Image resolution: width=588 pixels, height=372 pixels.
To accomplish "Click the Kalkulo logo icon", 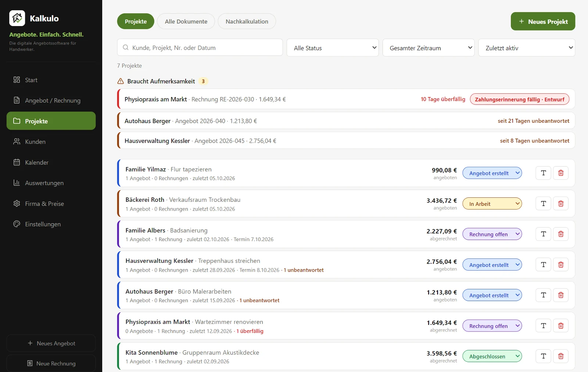I will 17,18.
